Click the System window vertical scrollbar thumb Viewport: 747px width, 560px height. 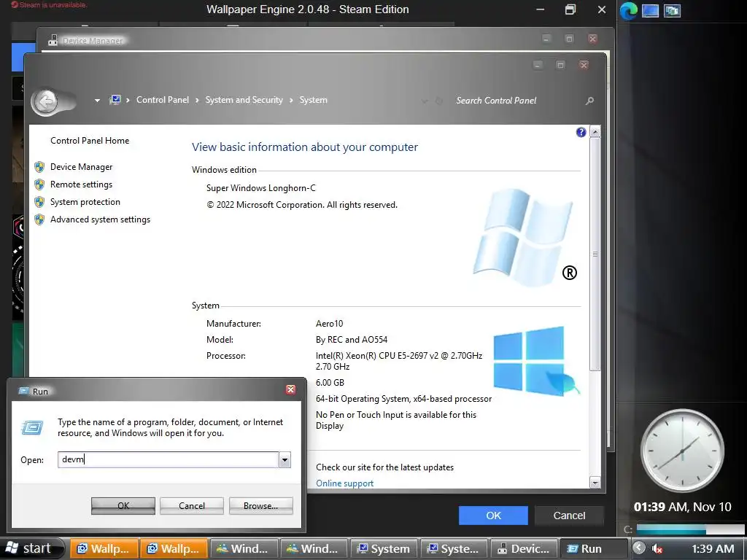(x=595, y=254)
